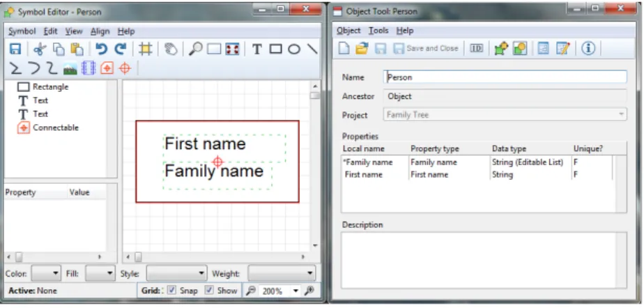Screen dimensions: 644x308
Task: Click the Copy icon in Symbol Editor
Action: (59, 49)
